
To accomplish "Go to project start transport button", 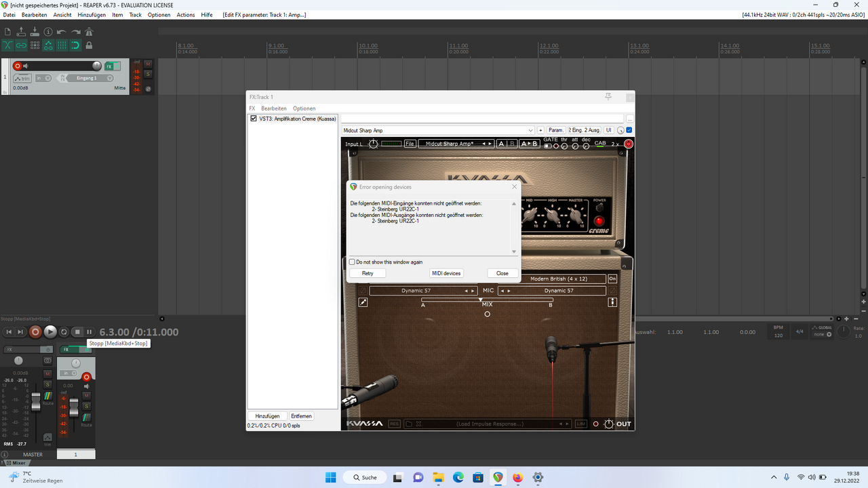I will point(9,332).
